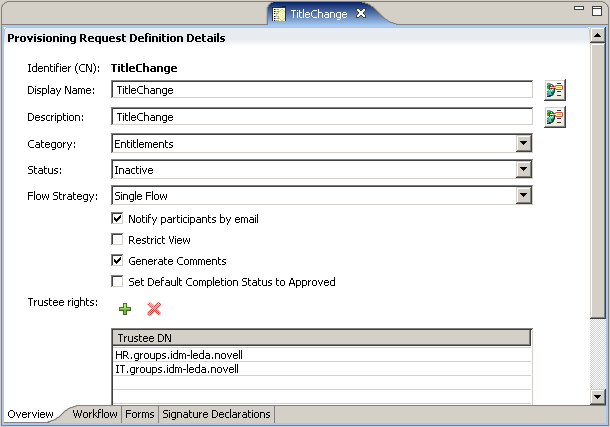Add a trustee with green plus icon
Screen dimensions: 610x427
click(125, 309)
